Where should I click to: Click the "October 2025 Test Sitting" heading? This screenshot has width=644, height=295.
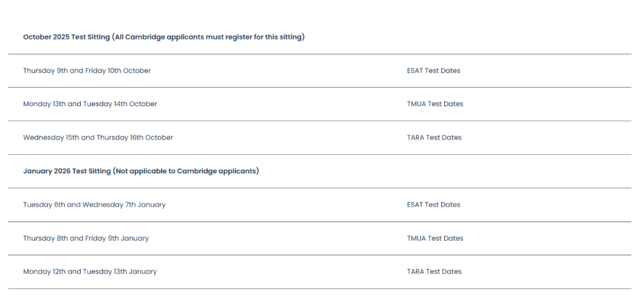tap(66, 37)
